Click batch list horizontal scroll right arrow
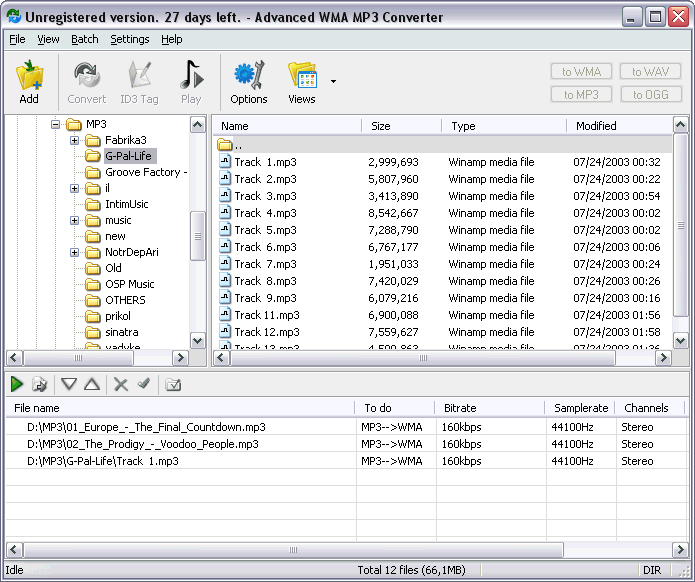Screen dimensions: 695x582 pyautogui.click(x=680, y=550)
